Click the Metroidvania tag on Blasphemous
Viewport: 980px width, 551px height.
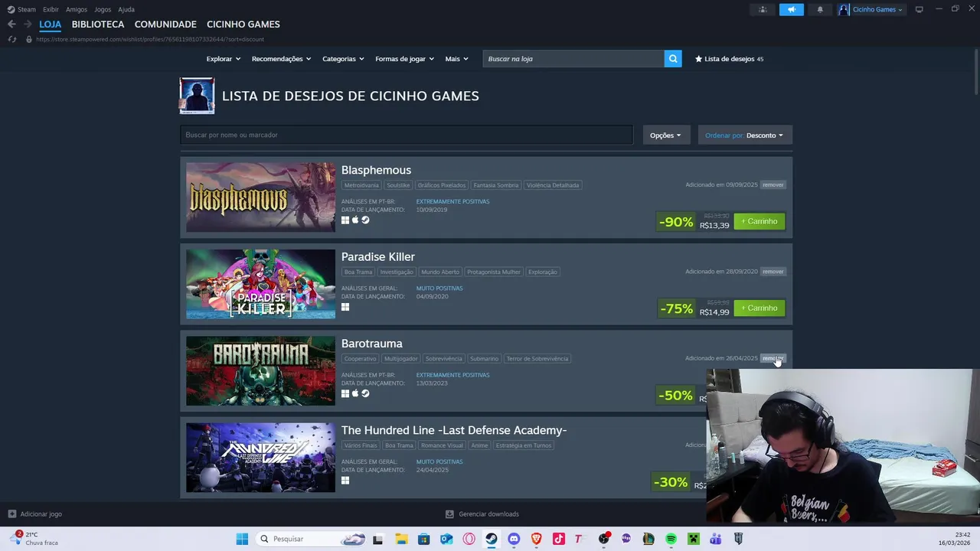(361, 185)
